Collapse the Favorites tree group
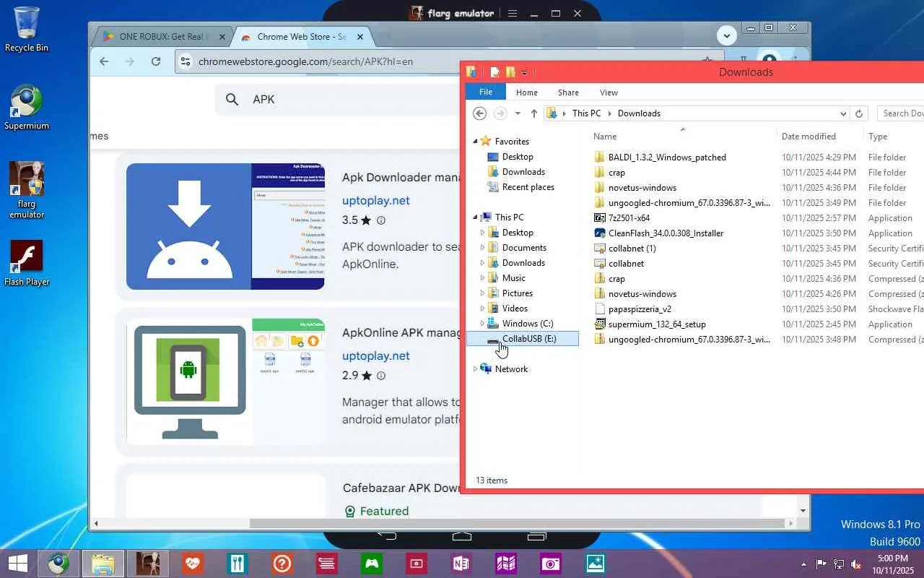The width and height of the screenshot is (924, 578). [475, 142]
